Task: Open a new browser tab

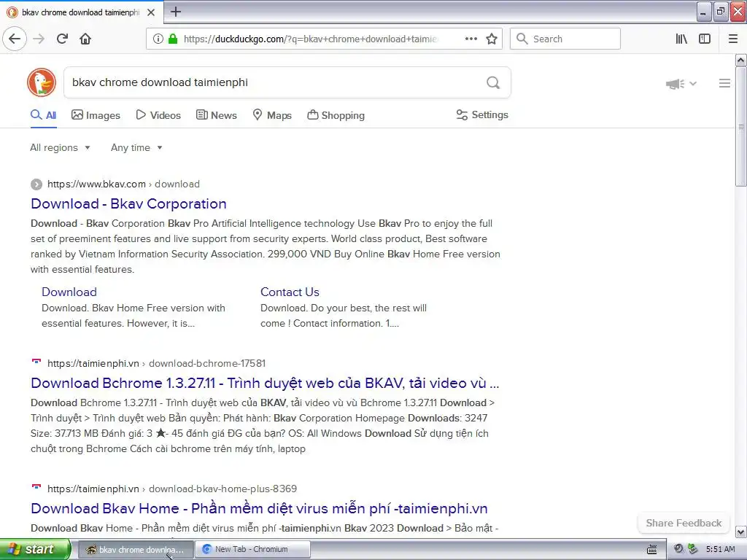Action: tap(175, 12)
